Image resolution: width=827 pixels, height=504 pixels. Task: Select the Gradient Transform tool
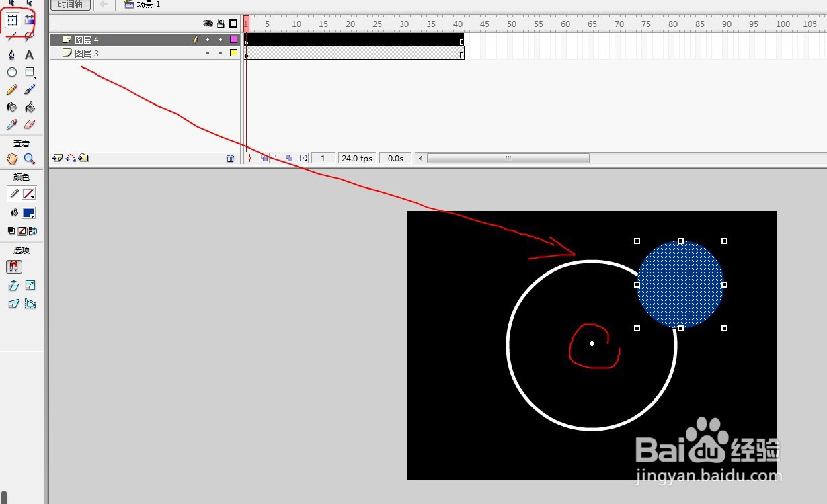[x=30, y=20]
